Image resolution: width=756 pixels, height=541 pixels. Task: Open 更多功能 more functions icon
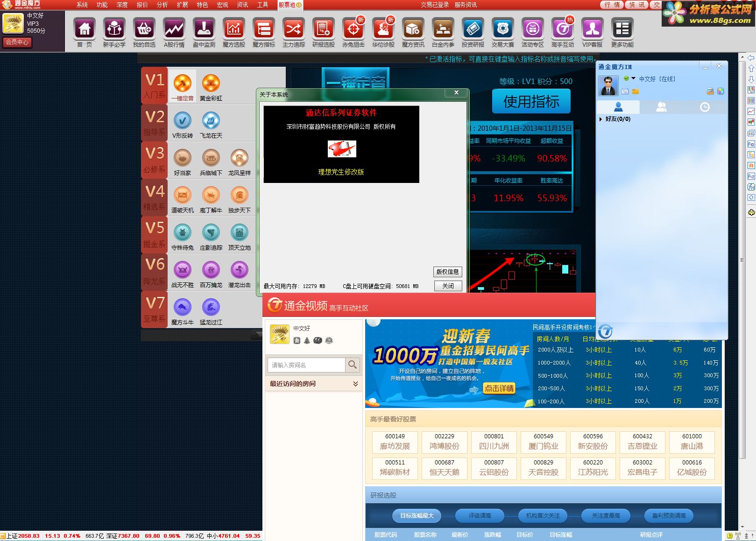tap(622, 29)
